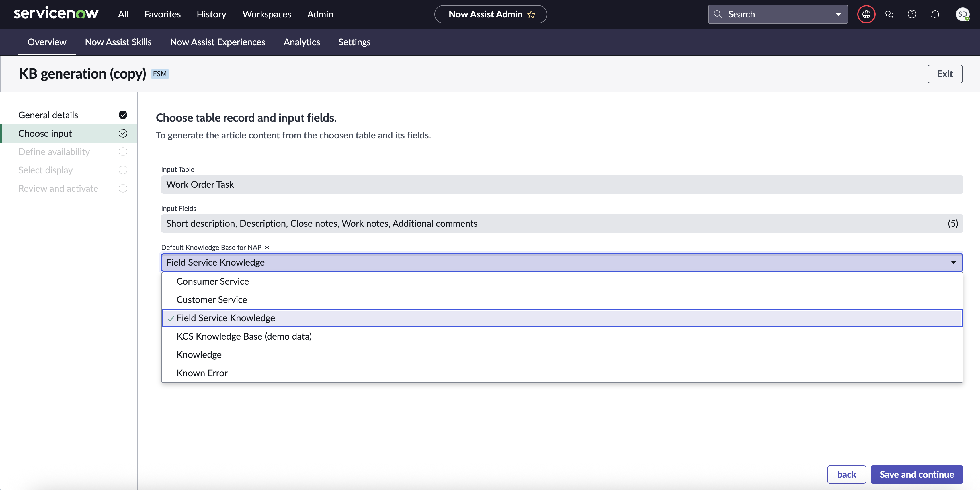Click the status circle beside Define availability

(x=123, y=152)
